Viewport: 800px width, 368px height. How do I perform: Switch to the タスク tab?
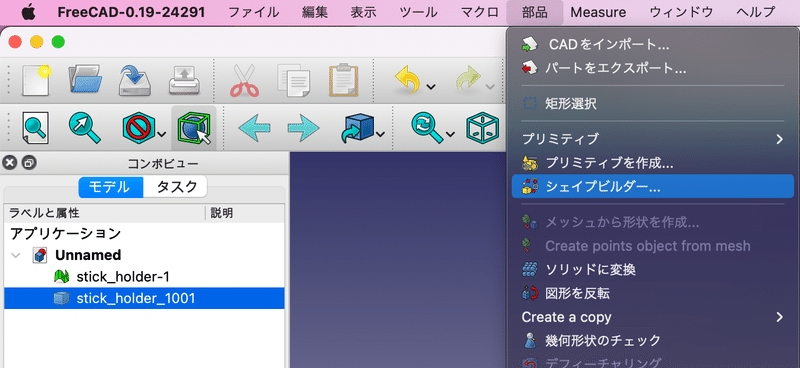pyautogui.click(x=176, y=187)
